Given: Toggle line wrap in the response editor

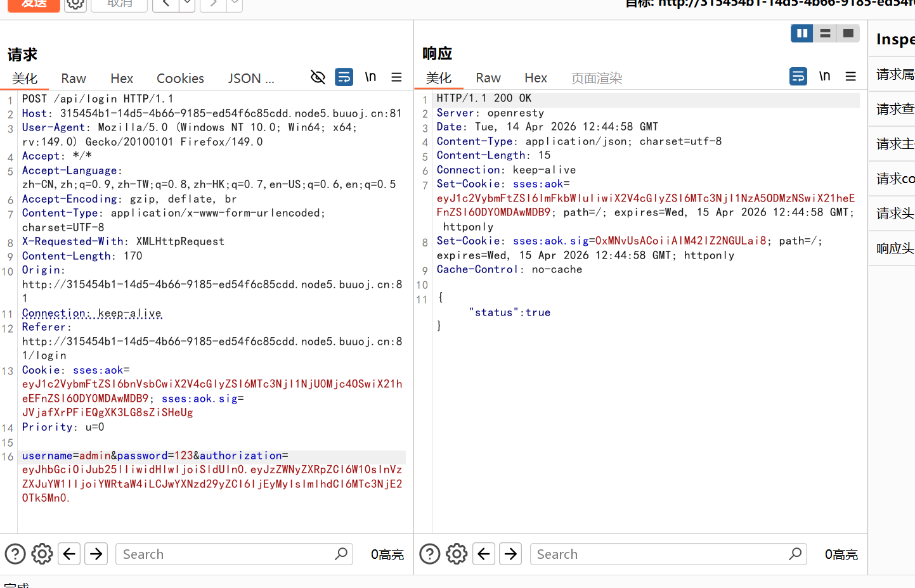Looking at the screenshot, I should 798,77.
